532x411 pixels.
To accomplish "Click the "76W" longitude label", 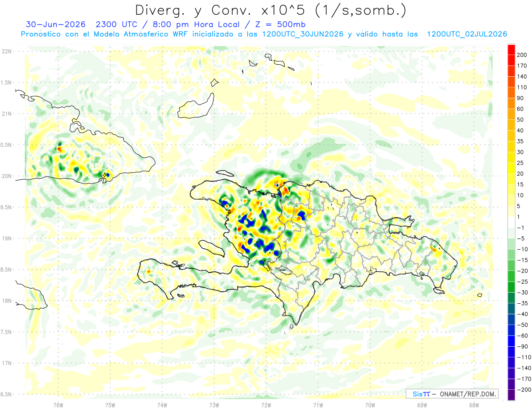I will coord(58,405).
